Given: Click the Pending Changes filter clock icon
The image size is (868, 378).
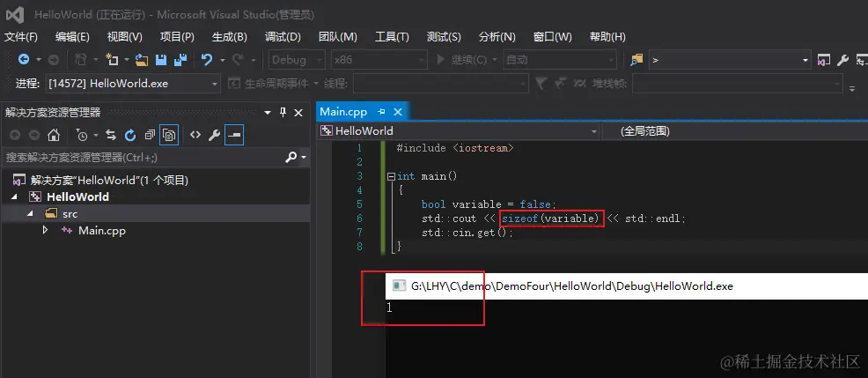Looking at the screenshot, I should tap(82, 135).
